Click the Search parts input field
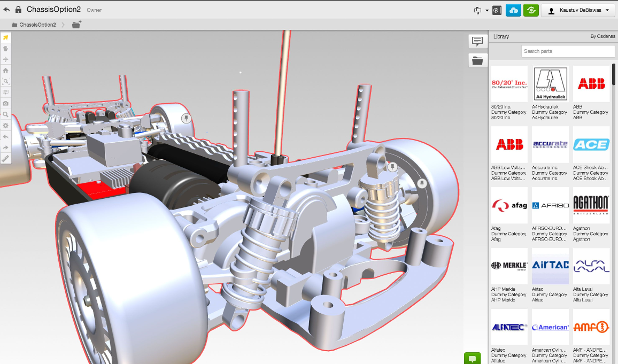The width and height of the screenshot is (618, 364). (568, 51)
